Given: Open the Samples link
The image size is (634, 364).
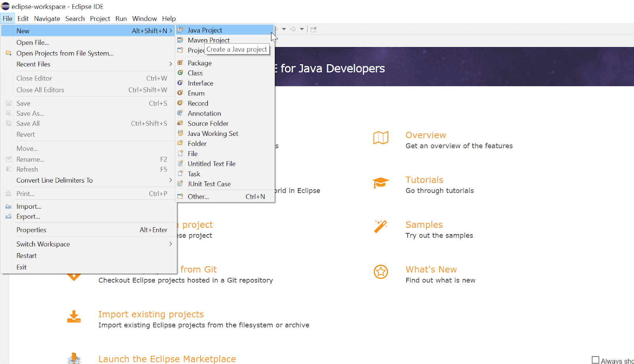Looking at the screenshot, I should click(x=424, y=225).
